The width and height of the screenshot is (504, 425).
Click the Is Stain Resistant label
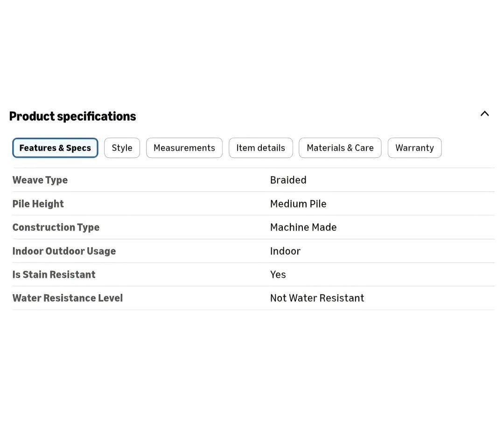[54, 275]
